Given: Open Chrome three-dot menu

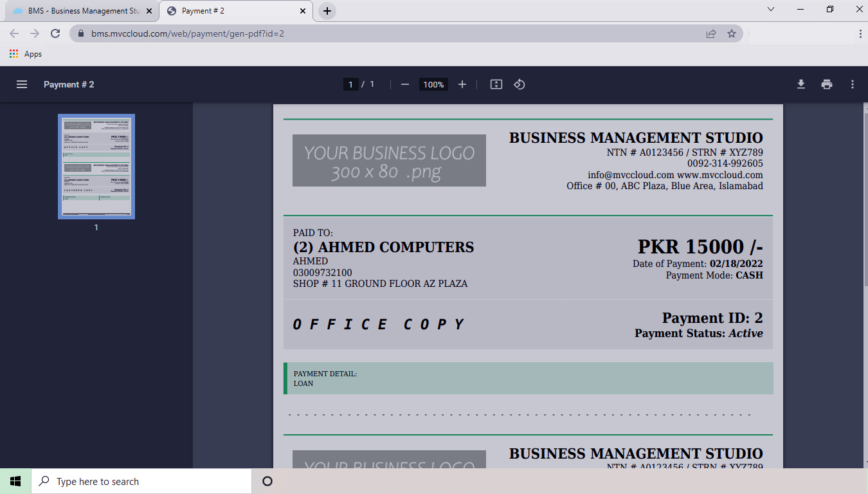Looking at the screenshot, I should (860, 33).
